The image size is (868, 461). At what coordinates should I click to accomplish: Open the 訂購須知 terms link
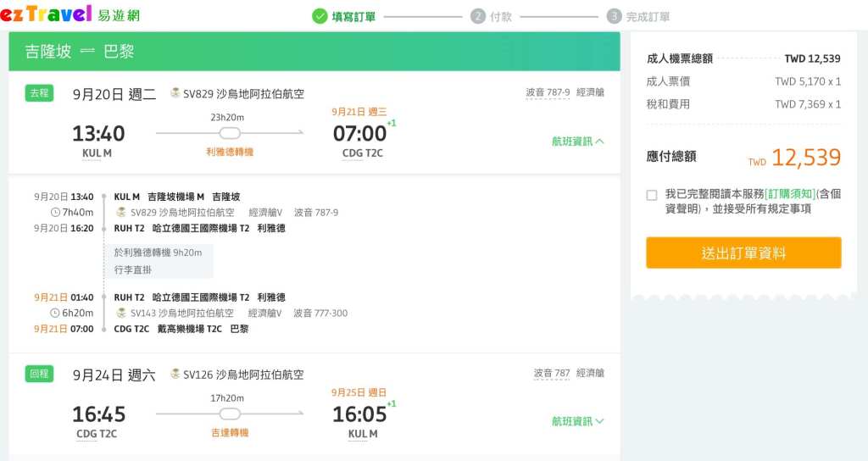[789, 194]
